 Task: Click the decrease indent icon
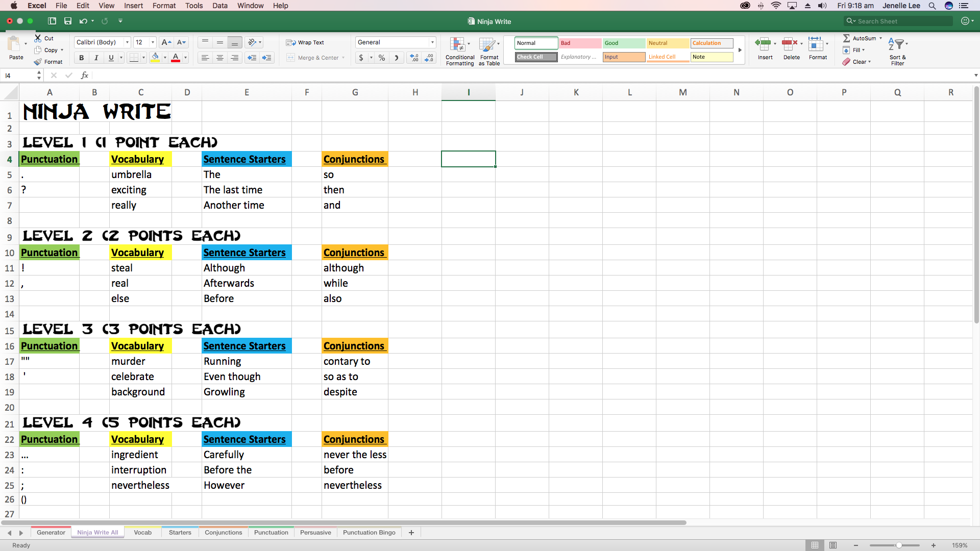252,58
